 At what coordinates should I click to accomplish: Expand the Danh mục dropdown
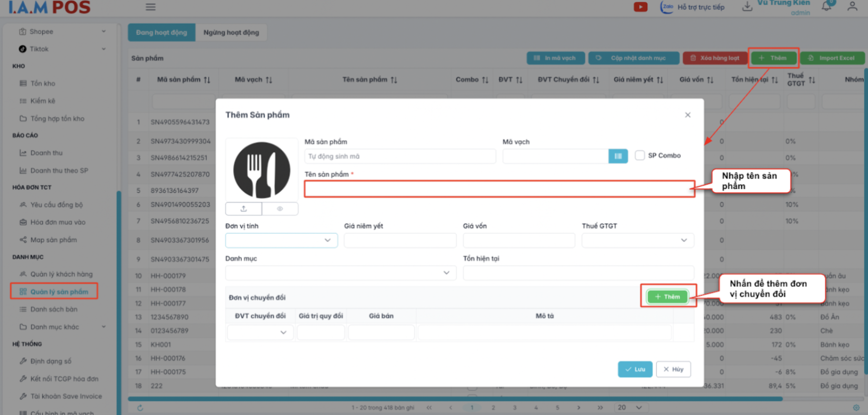click(x=340, y=273)
